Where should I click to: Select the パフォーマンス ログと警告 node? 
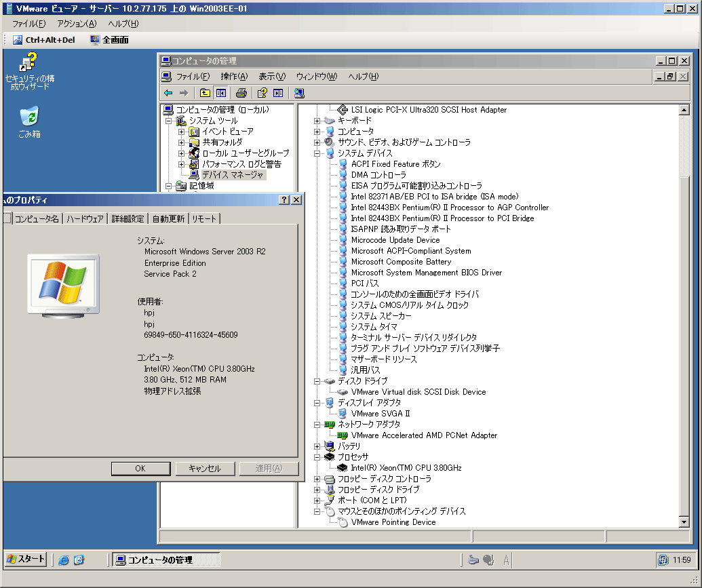click(241, 164)
